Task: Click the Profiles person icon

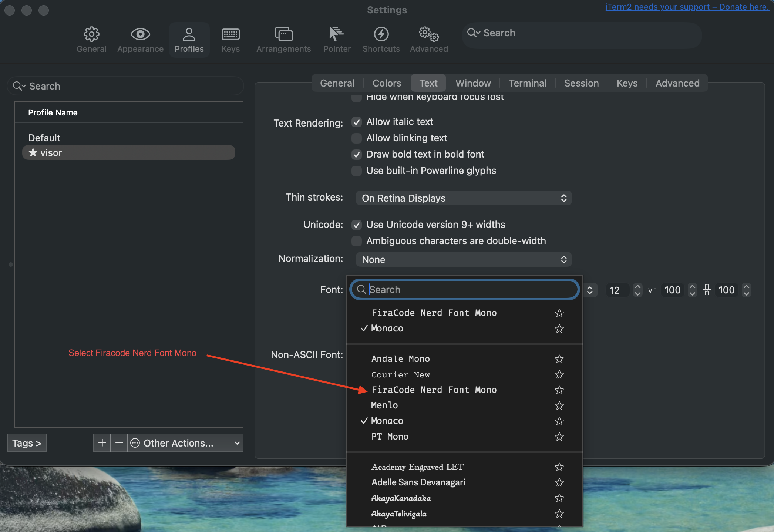Action: 189,34
